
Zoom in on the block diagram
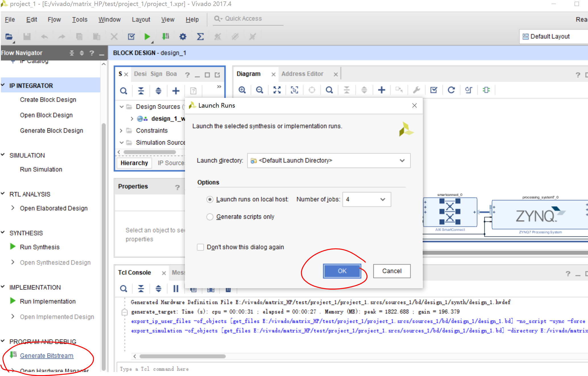click(x=242, y=90)
